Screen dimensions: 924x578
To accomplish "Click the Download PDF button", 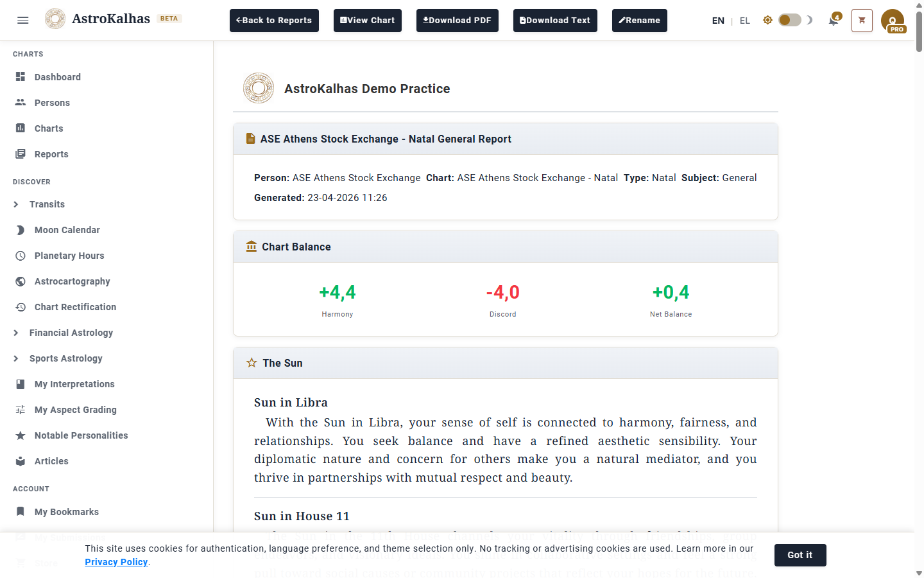I will click(x=457, y=21).
